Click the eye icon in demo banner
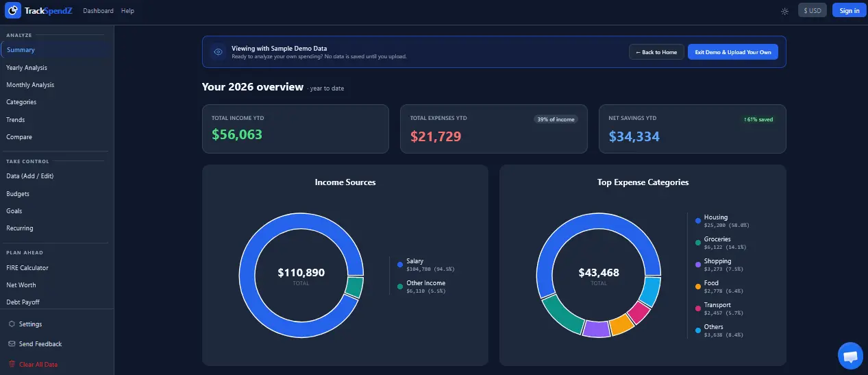Image resolution: width=868 pixels, height=375 pixels. click(x=218, y=51)
